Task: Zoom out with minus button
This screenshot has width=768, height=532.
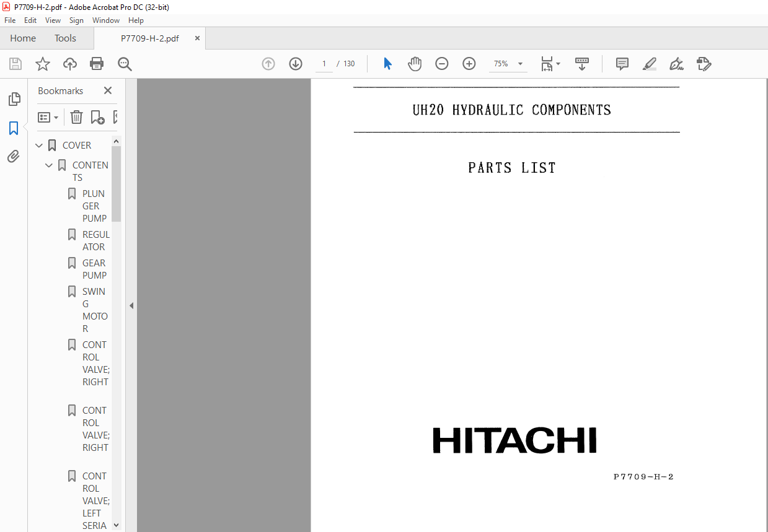Action: (442, 64)
